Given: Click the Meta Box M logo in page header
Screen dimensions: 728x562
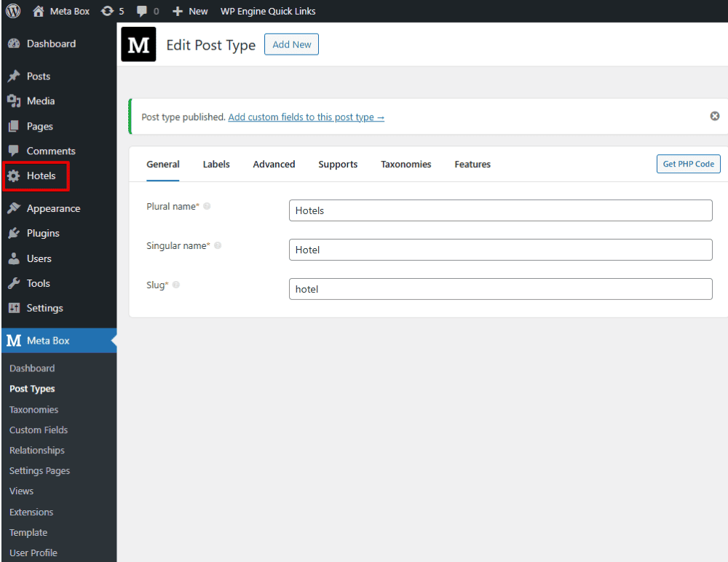Looking at the screenshot, I should click(138, 44).
